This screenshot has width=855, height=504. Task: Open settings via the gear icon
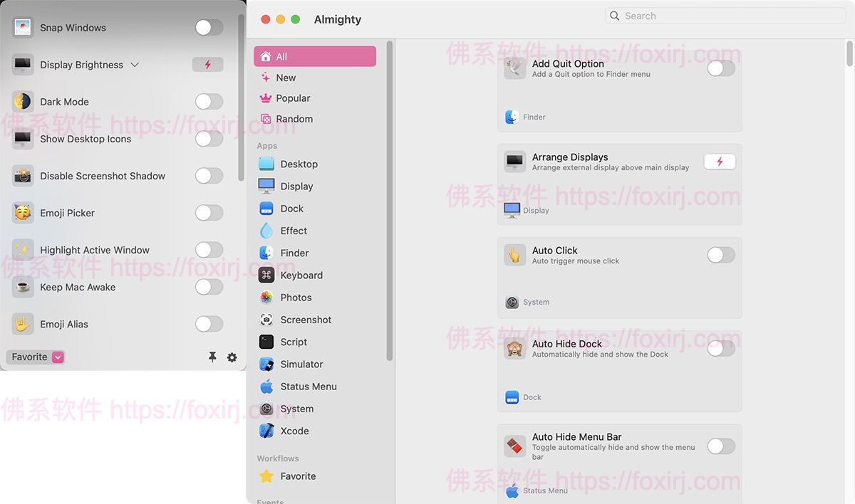(x=232, y=357)
